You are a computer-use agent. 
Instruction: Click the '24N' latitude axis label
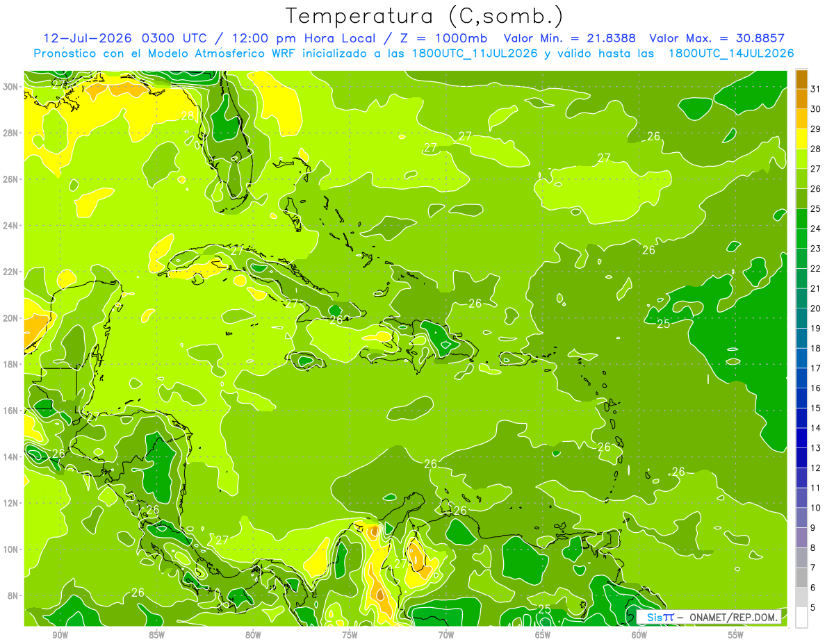(10, 225)
